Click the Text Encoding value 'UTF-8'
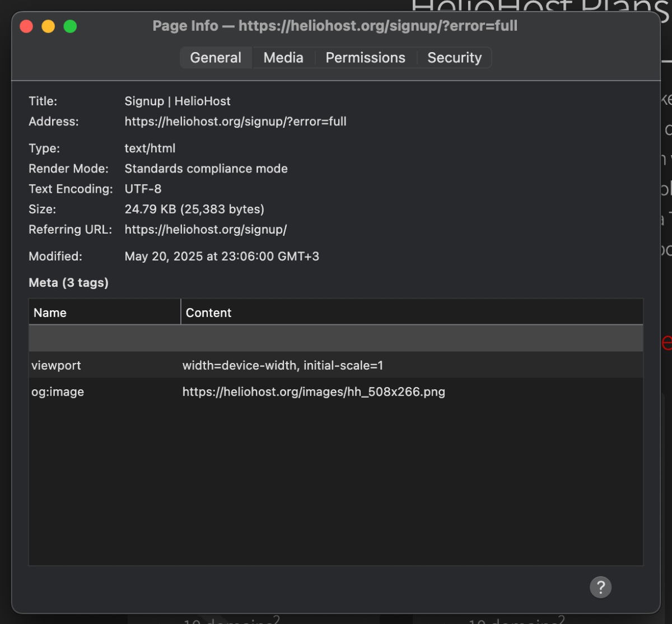Image resolution: width=672 pixels, height=624 pixels. pyautogui.click(x=143, y=189)
